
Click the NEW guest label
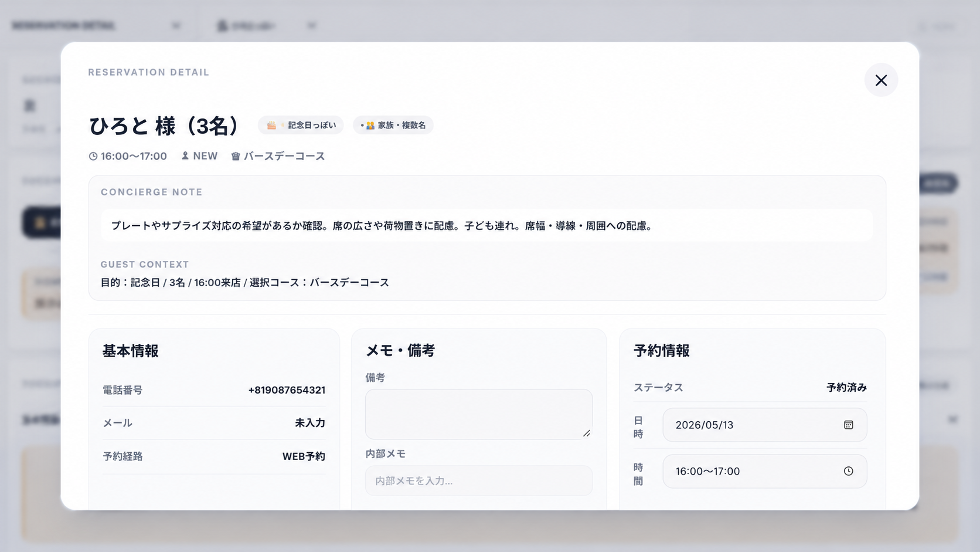[205, 156]
